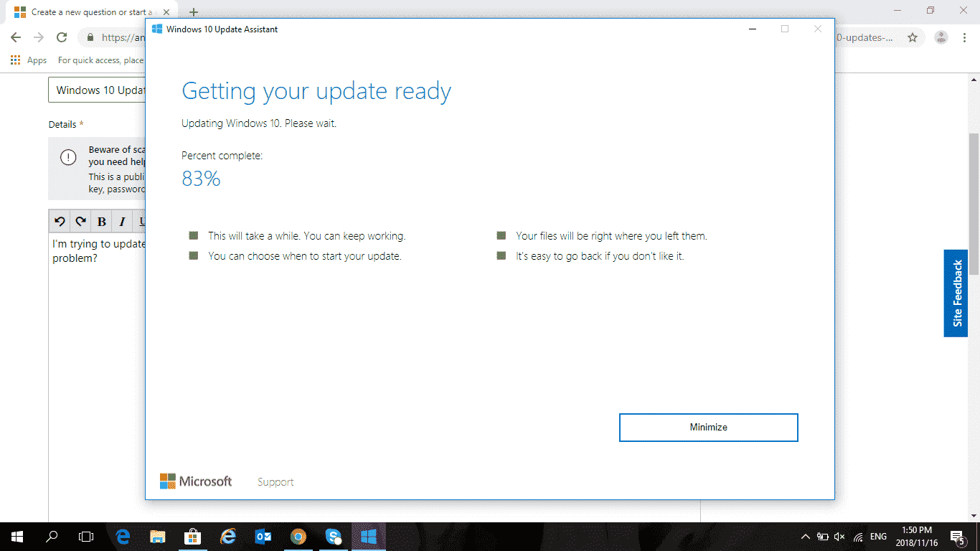The height and width of the screenshot is (551, 980).
Task: Minimize the Chrome browser window
Action: (x=897, y=10)
